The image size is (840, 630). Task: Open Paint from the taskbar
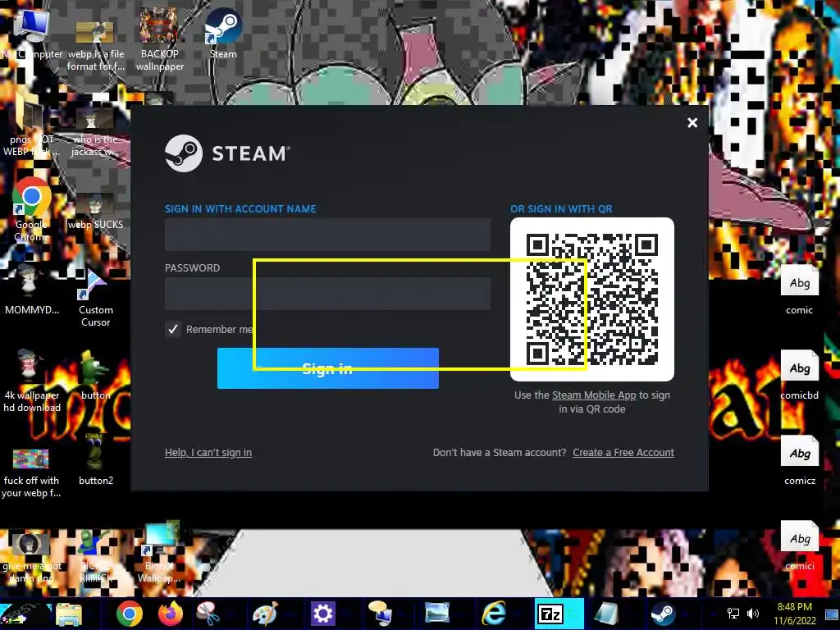[x=265, y=614]
